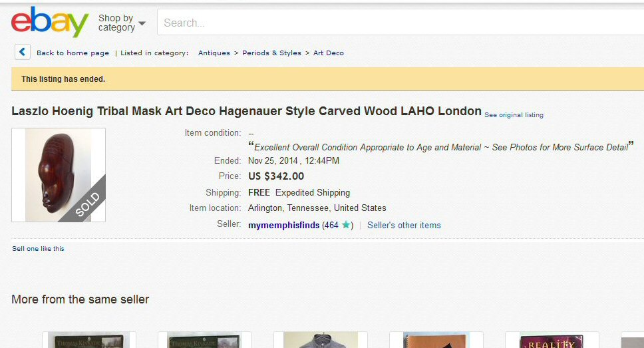
Task: Click See original listing link
Action: coord(514,115)
